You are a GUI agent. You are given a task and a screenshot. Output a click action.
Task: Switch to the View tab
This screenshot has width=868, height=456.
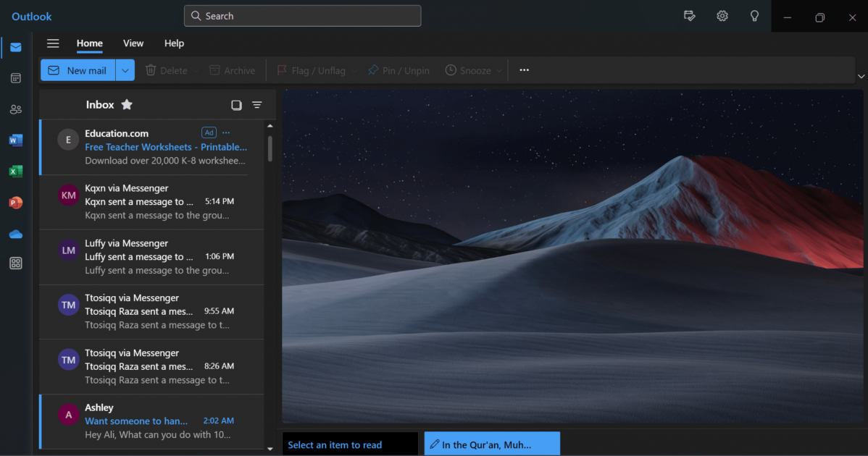[133, 43]
